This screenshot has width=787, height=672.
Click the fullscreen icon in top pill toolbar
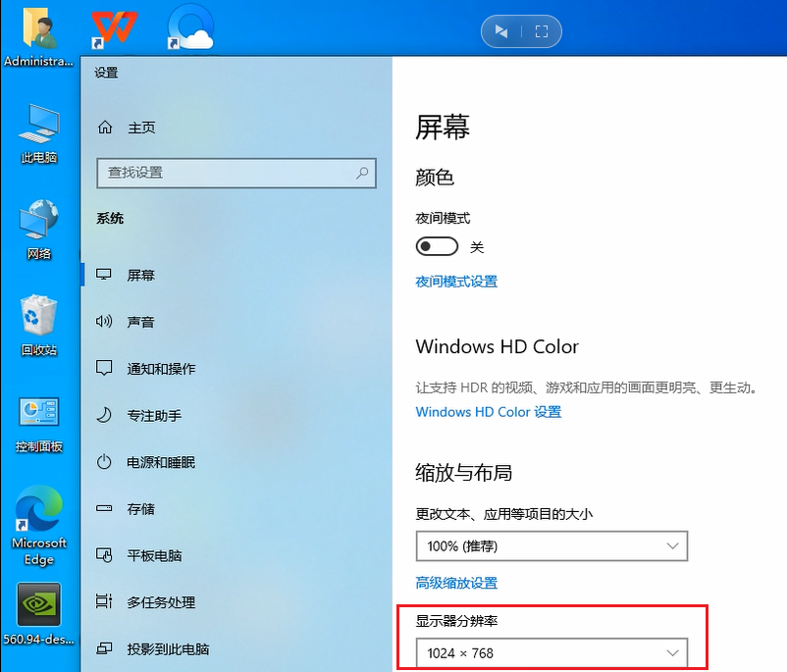pos(542,31)
